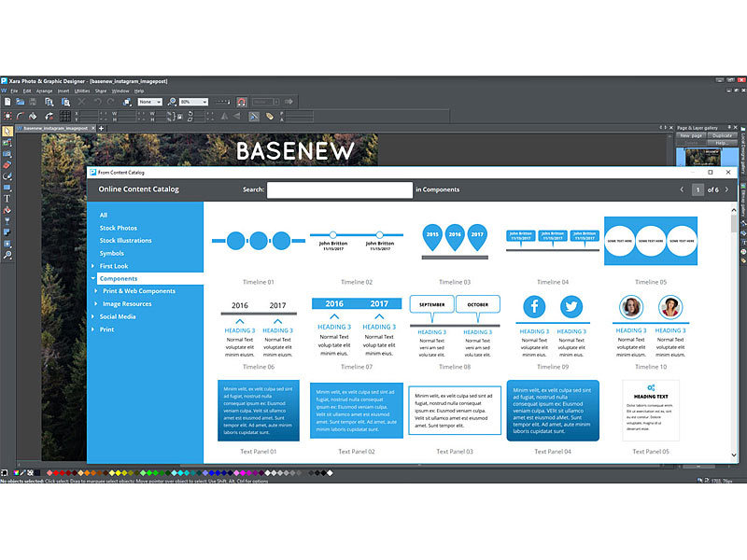747x560 pixels.
Task: Select the Zoom magnifier tool
Action: (7, 255)
